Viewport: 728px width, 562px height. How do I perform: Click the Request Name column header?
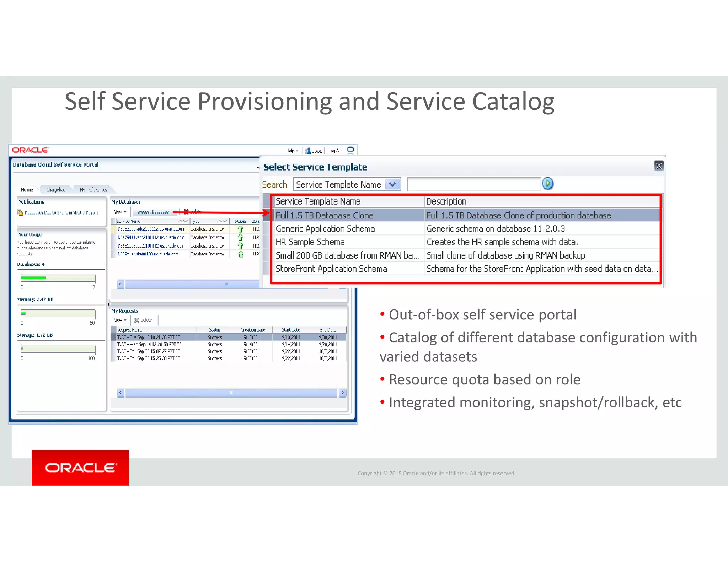coord(156,330)
